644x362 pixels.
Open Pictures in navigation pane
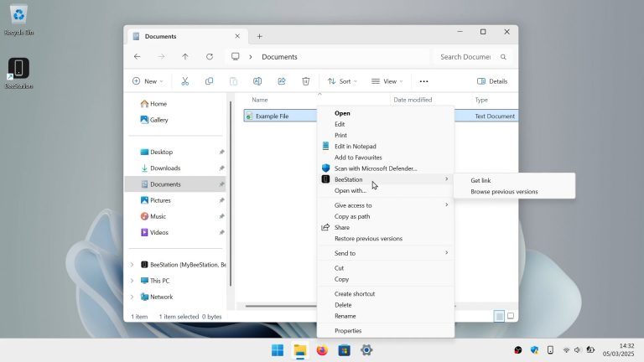[x=177, y=200]
